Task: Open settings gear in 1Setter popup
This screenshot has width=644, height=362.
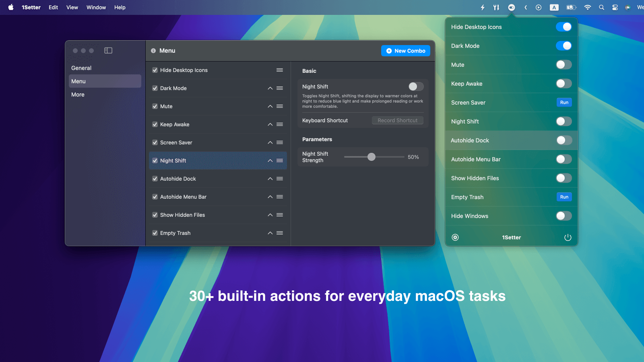Action: (455, 237)
